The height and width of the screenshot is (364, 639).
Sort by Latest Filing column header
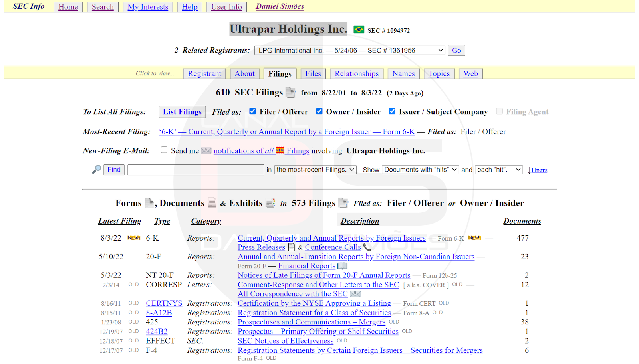119,221
